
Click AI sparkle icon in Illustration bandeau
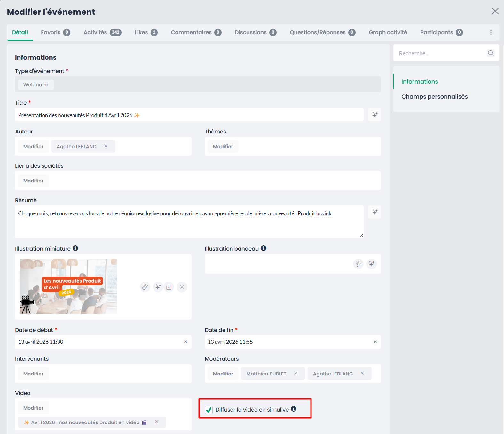(372, 264)
